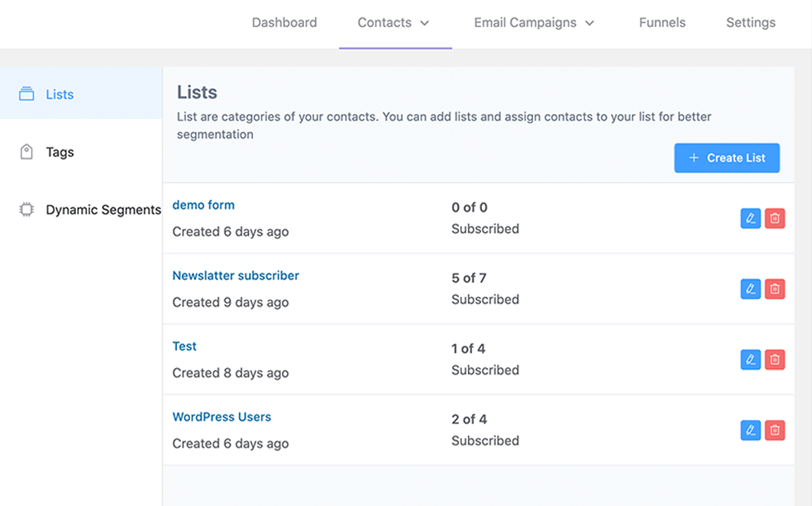The width and height of the screenshot is (812, 506).
Task: Open Tags using its sidebar tag icon
Action: [x=28, y=152]
